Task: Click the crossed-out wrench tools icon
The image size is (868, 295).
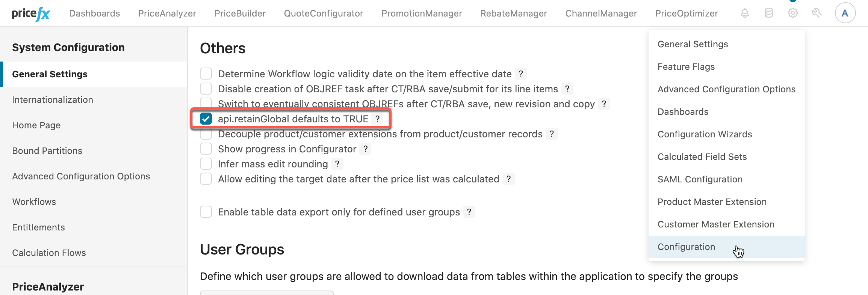Action: (817, 13)
